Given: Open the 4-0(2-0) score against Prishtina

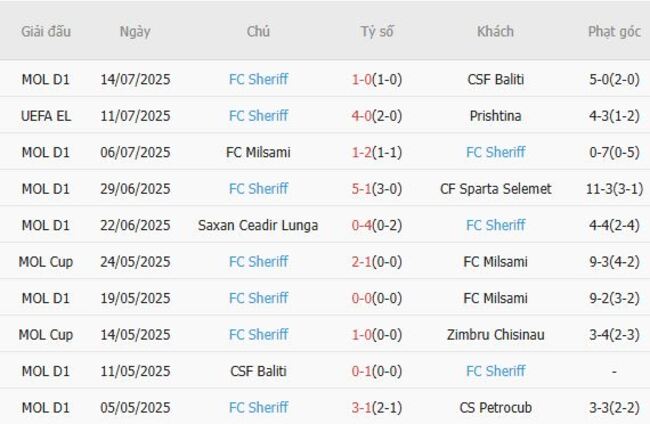Looking at the screenshot, I should [x=377, y=116].
